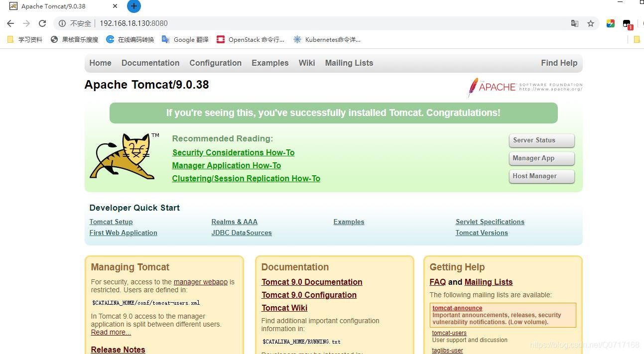This screenshot has height=354, width=644.
Task: Click the Read more... link
Action: [111, 332]
